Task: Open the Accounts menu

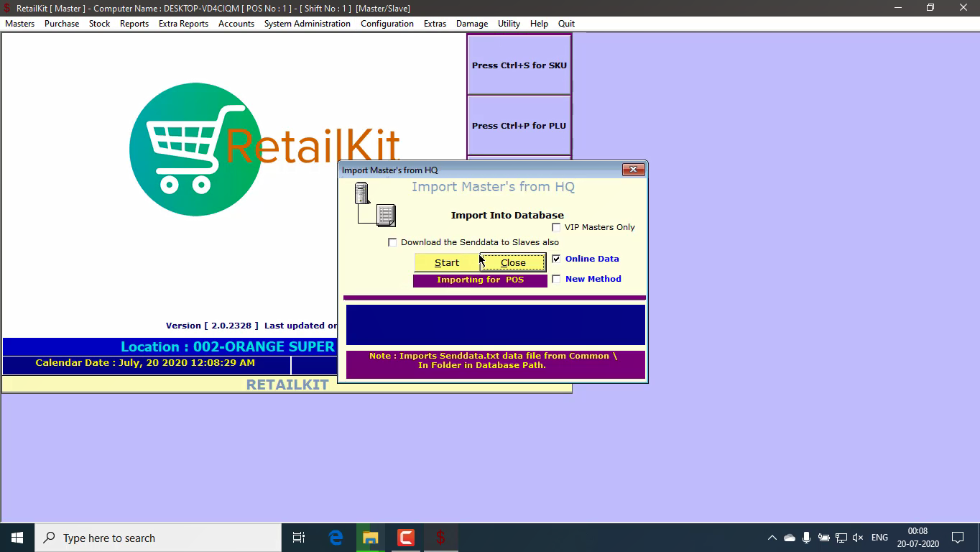Action: click(x=236, y=24)
